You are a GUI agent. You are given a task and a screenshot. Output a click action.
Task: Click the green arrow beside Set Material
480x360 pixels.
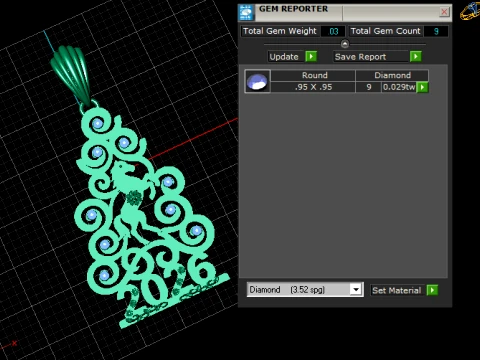[432, 290]
